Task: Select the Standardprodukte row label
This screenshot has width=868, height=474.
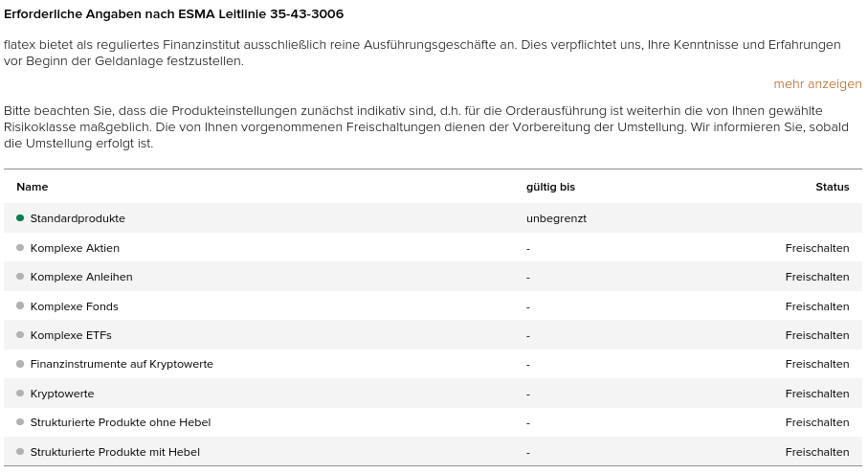Action: (78, 218)
